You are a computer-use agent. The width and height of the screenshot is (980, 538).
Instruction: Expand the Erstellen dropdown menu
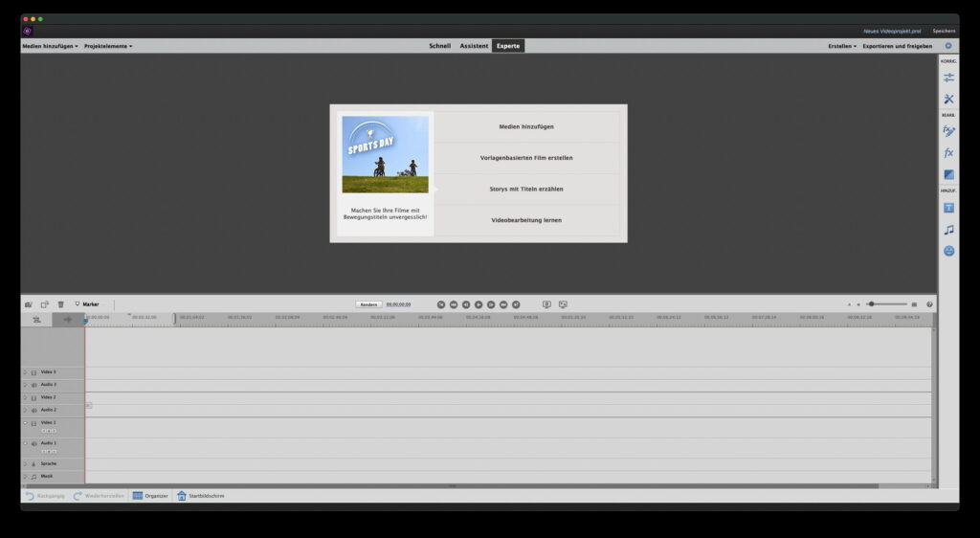click(x=842, y=46)
